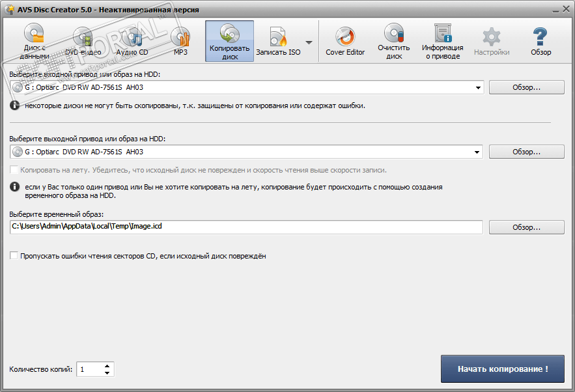Viewport: 575px width, 392px height.
Task: Expand the input drive dropdown
Action: (x=478, y=88)
